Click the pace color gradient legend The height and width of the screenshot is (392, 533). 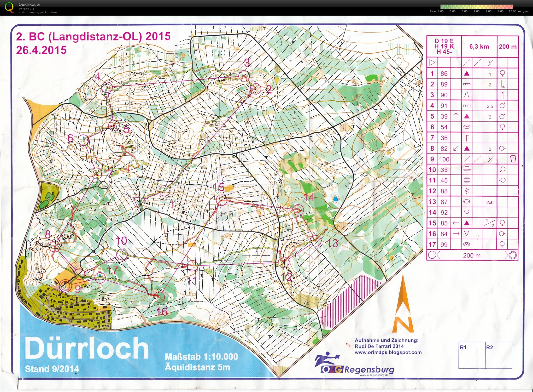(x=476, y=7)
